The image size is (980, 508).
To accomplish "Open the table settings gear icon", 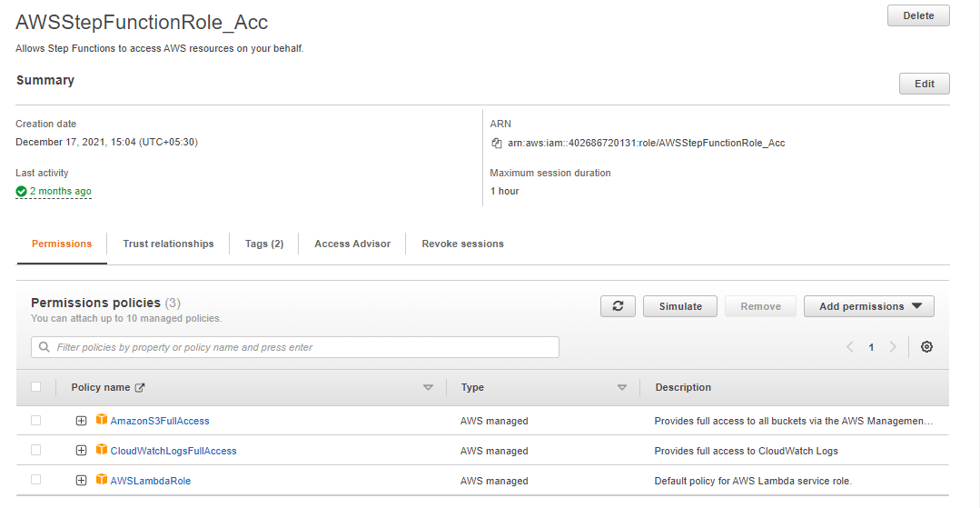I will 926,347.
